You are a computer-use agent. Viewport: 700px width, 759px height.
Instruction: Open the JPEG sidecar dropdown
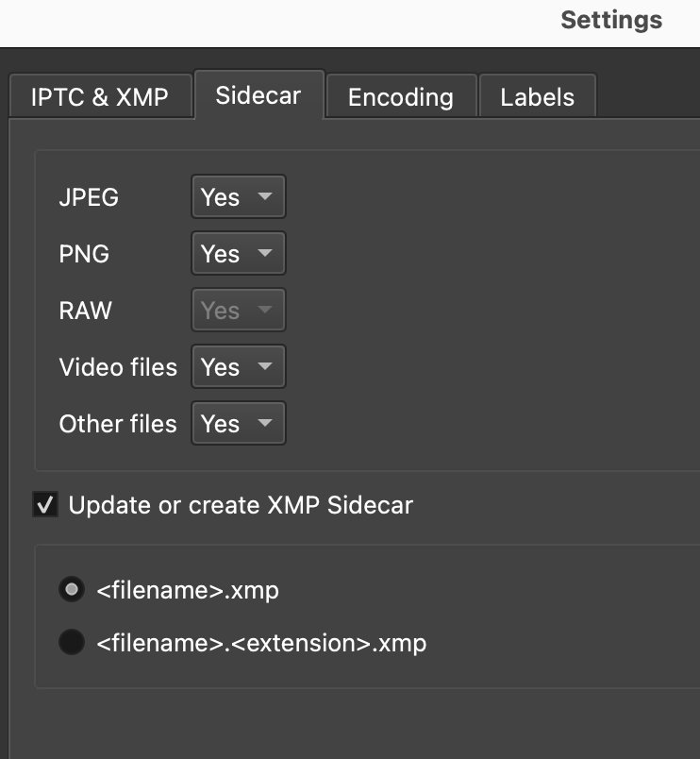click(238, 197)
